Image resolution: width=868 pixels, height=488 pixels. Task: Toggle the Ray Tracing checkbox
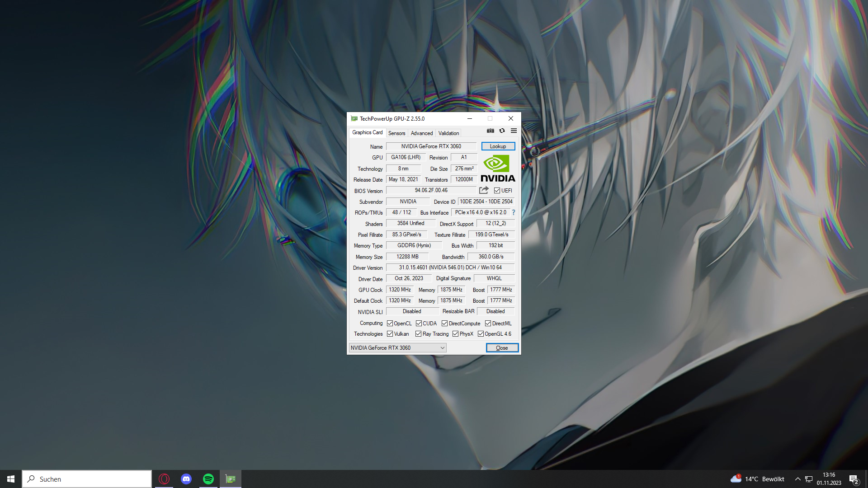point(418,334)
